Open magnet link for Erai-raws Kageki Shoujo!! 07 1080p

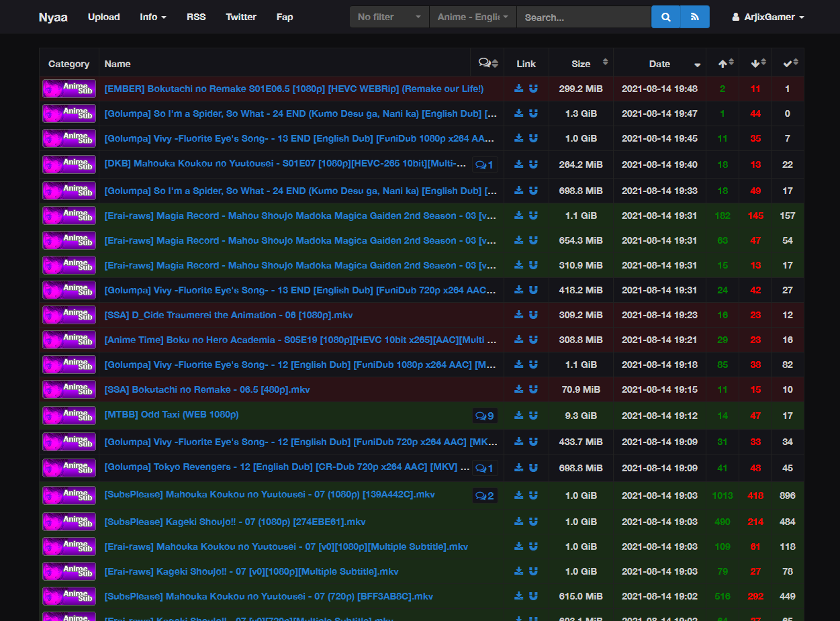coord(533,571)
